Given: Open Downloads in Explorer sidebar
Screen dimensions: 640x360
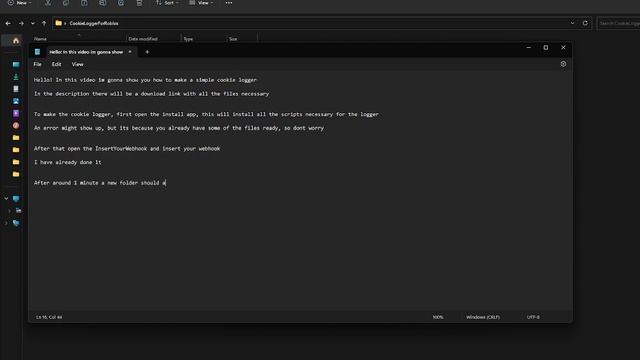Looking at the screenshot, I should [x=16, y=77].
